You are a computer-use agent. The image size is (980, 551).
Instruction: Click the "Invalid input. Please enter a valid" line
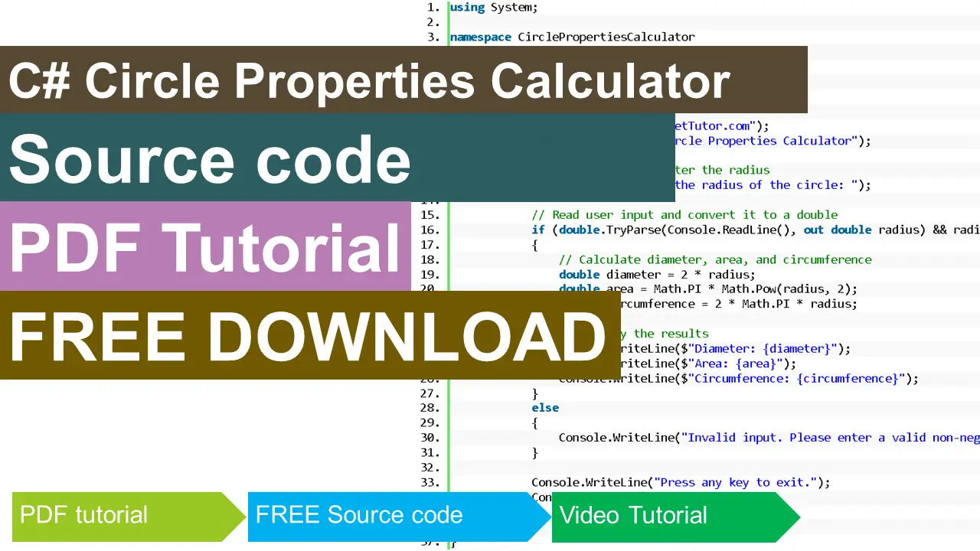tap(769, 438)
